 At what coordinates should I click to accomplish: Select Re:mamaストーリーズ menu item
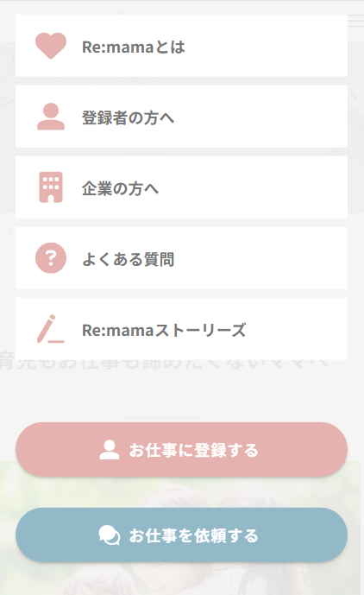[x=182, y=329]
